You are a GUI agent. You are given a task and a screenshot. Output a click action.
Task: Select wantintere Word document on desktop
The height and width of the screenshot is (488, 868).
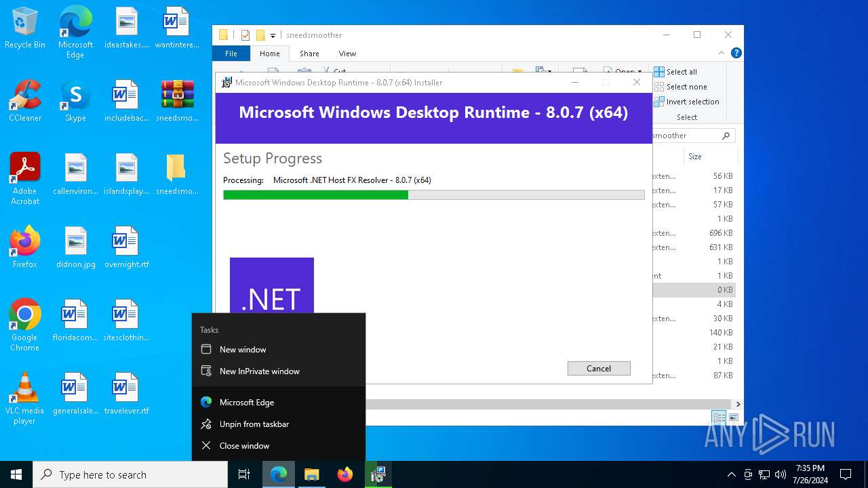[176, 28]
